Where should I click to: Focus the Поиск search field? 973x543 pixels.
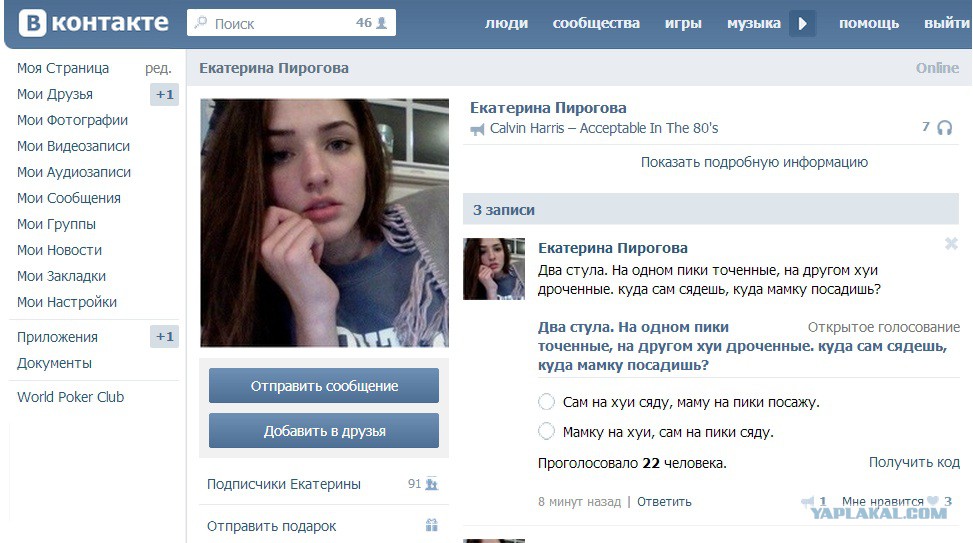pyautogui.click(x=291, y=23)
